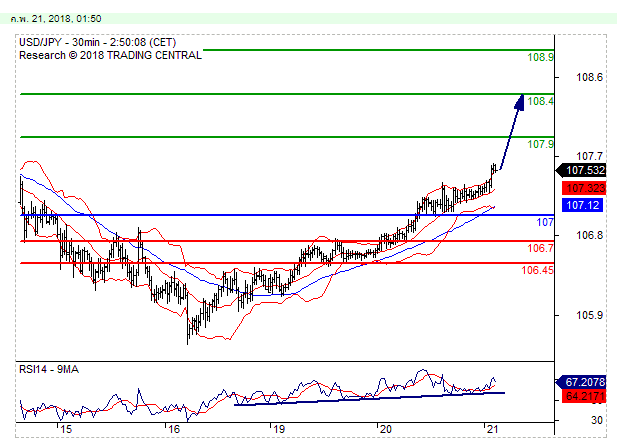The height and width of the screenshot is (448, 617).
Task: Click the black current price tag 107.532
Action: (x=582, y=170)
